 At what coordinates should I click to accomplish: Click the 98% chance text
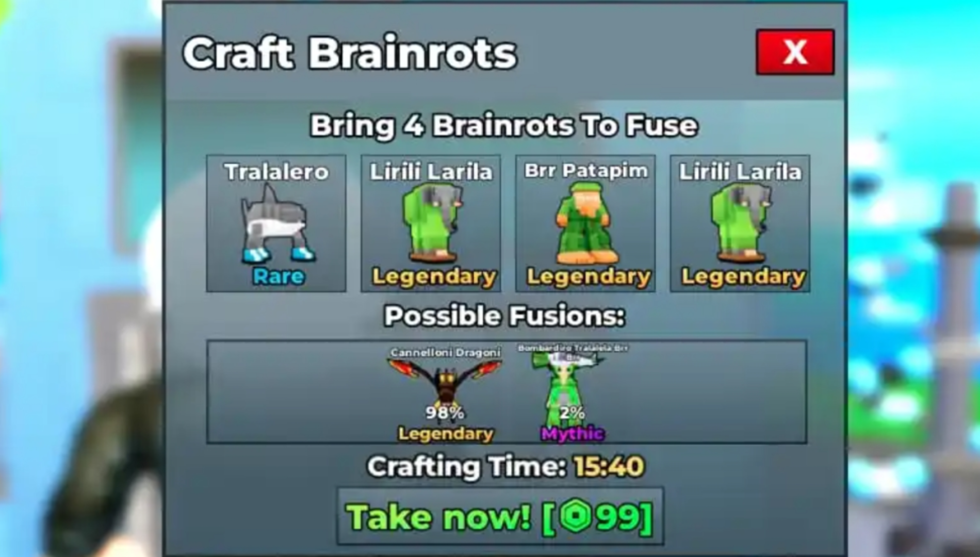click(445, 413)
